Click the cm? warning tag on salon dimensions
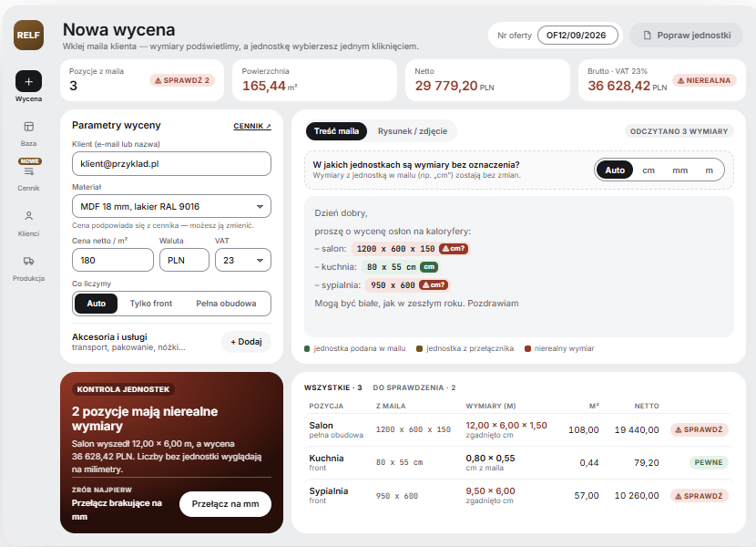Image resolution: width=756 pixels, height=547 pixels. point(454,249)
